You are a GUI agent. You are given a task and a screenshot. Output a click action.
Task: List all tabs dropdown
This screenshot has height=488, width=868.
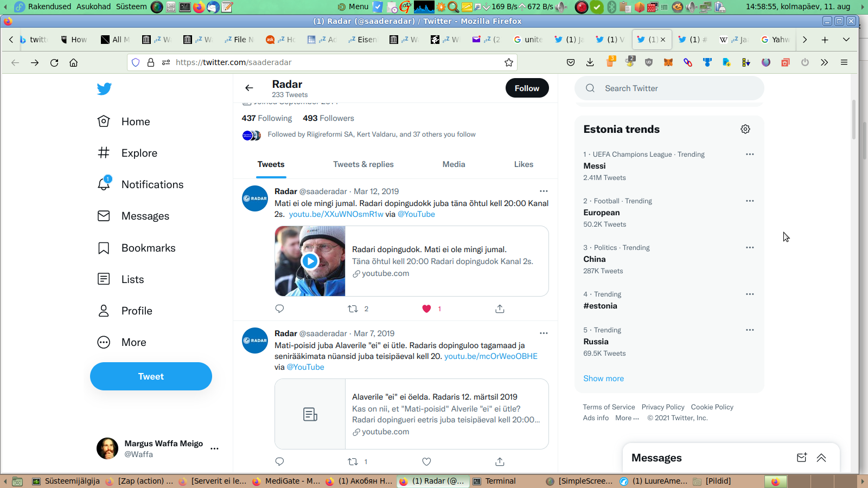point(846,40)
